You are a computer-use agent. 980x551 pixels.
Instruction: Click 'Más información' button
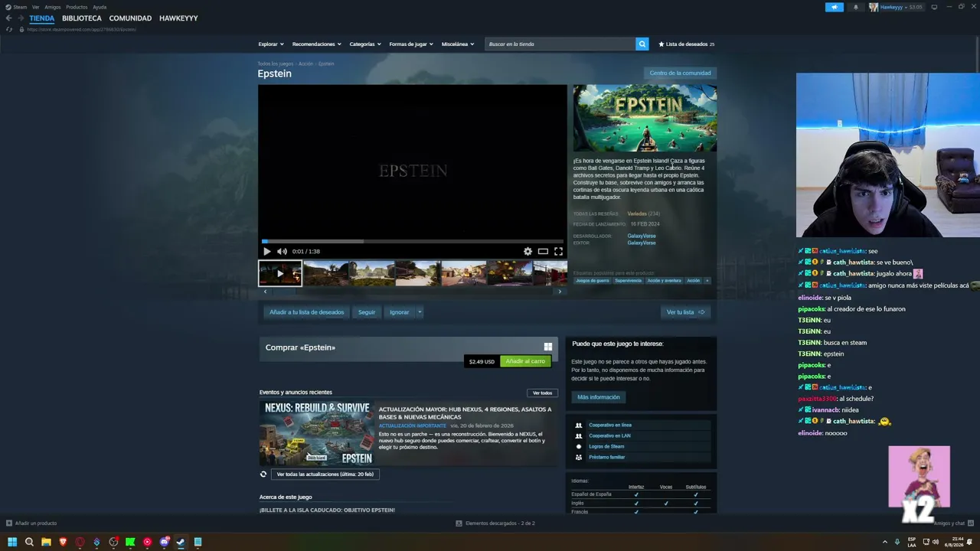(599, 397)
